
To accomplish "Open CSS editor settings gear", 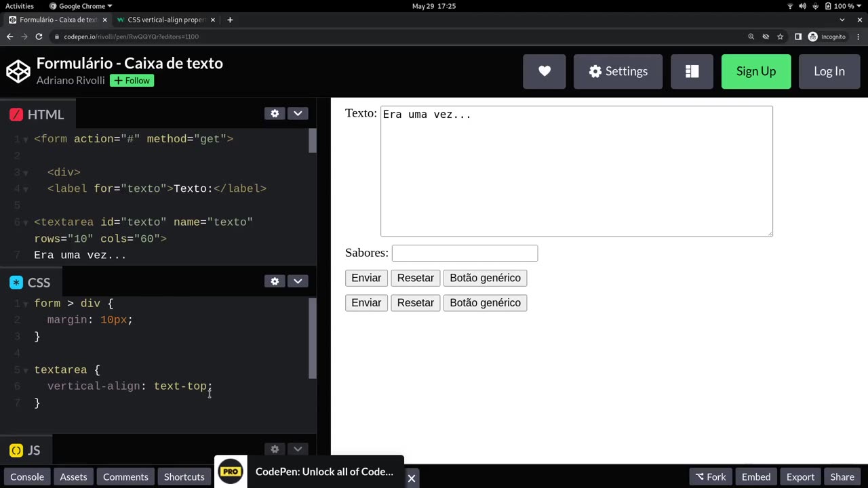I will coord(275,281).
